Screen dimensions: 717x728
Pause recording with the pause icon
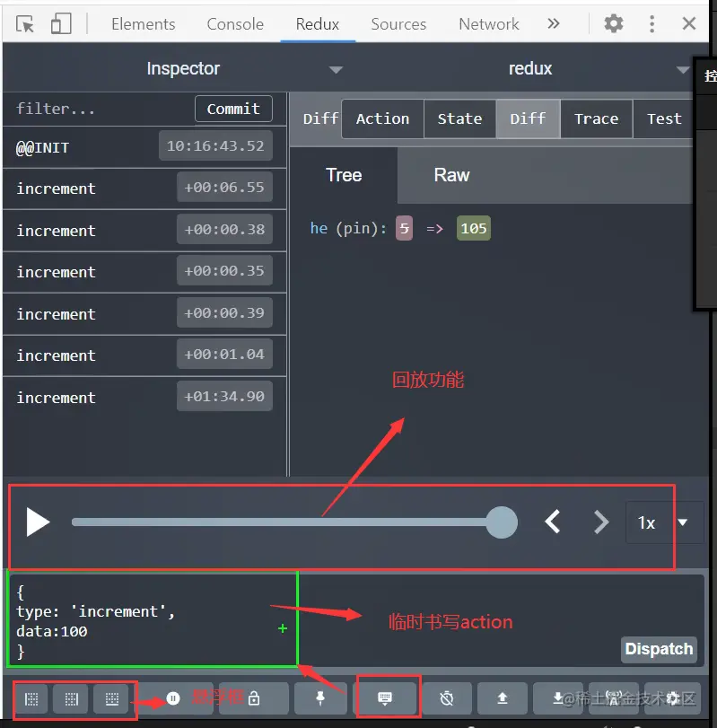(173, 698)
